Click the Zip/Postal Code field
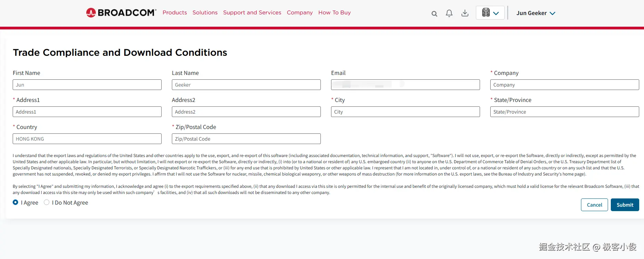 point(246,139)
